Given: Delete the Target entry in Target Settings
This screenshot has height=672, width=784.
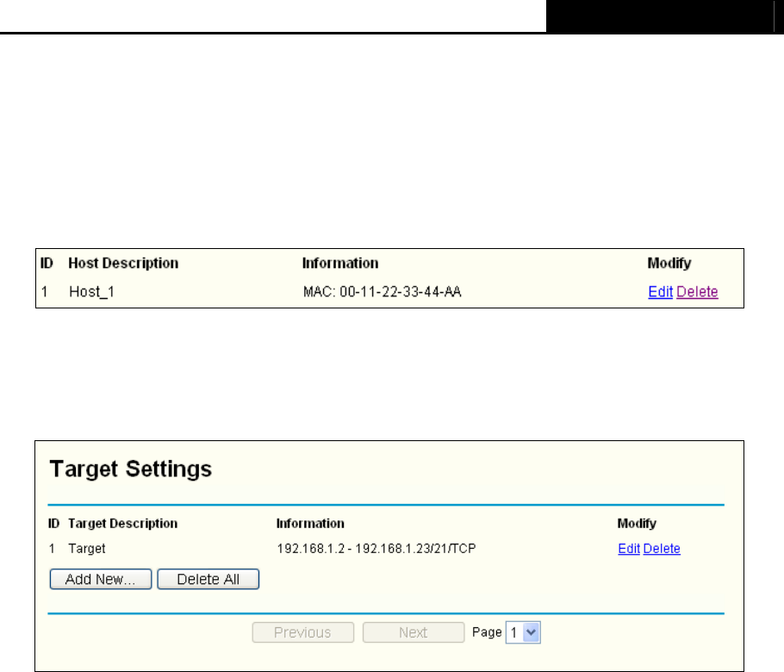Looking at the screenshot, I should (662, 549).
